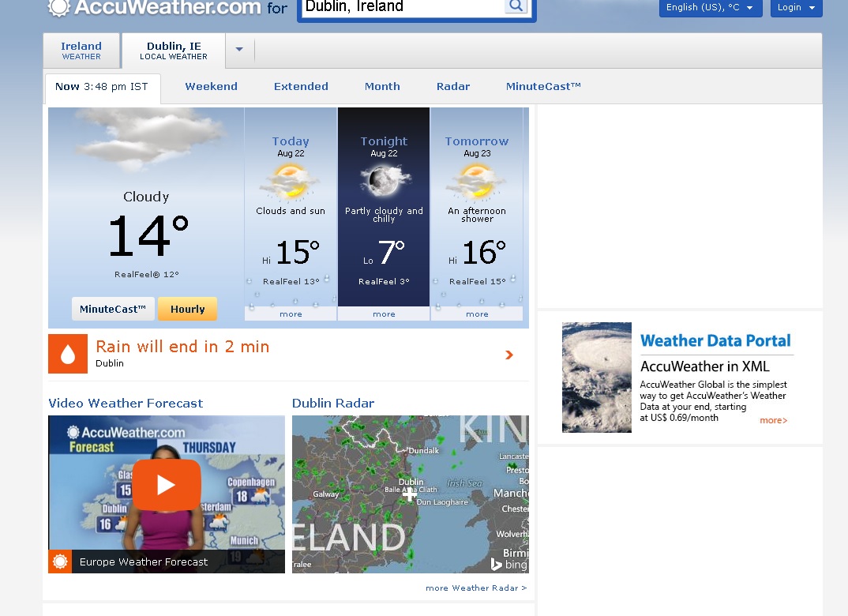Open the Extended forecast tab
Screen dimensions: 848x616
click(302, 87)
